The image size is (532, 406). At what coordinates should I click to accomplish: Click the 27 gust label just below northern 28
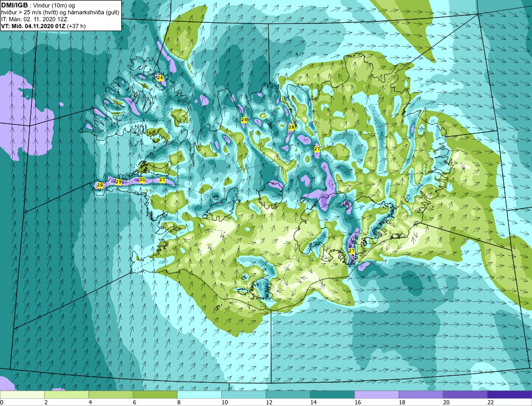point(317,149)
